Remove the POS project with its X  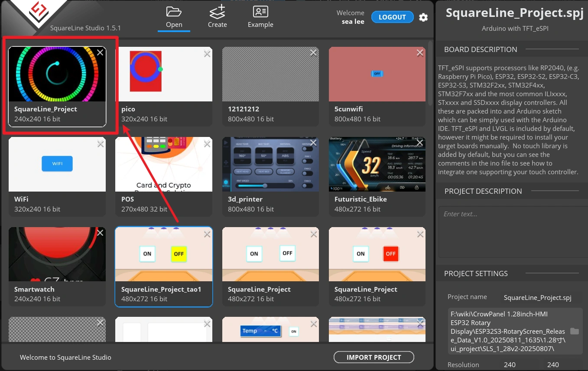coord(207,143)
